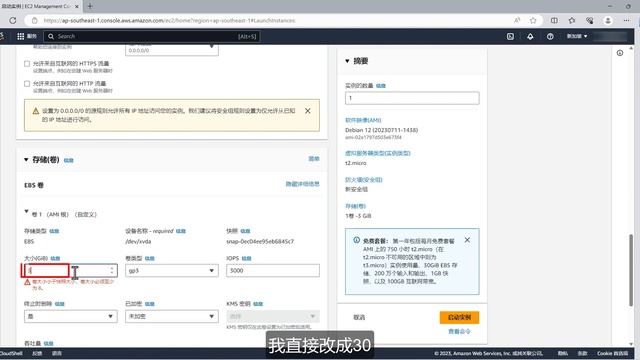Open the review commands link
Screen dimensions: 640x360
[x=460, y=331]
